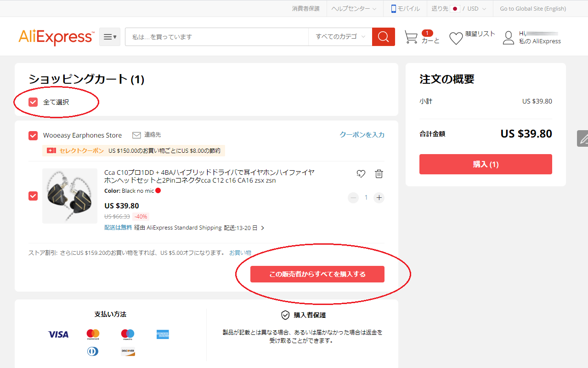Click the 支払い方法 heading

tap(110, 314)
